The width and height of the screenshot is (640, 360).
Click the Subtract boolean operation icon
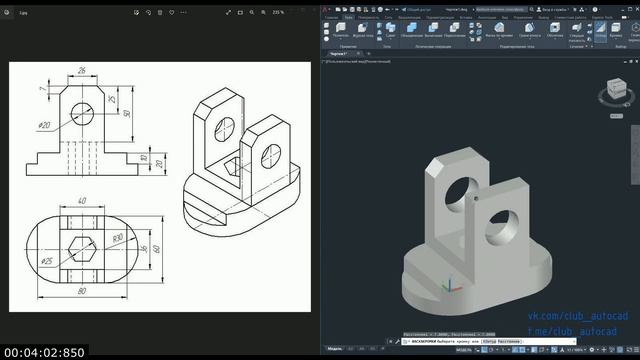(433, 27)
